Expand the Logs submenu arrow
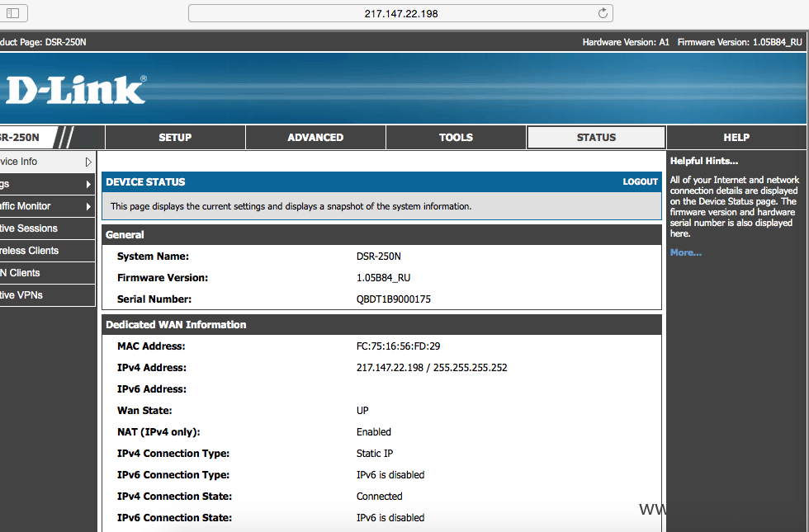Screen dimensions: 809x532 (x=89, y=184)
